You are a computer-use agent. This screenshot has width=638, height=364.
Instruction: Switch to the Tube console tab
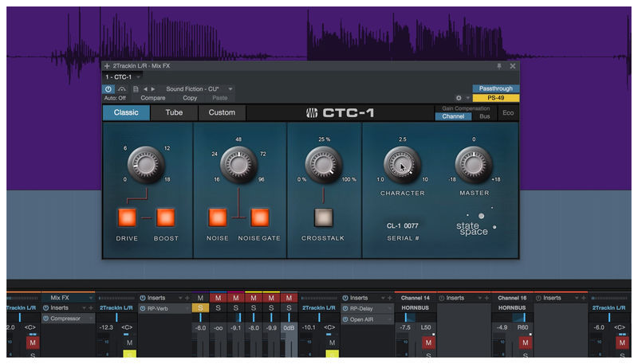click(x=174, y=112)
